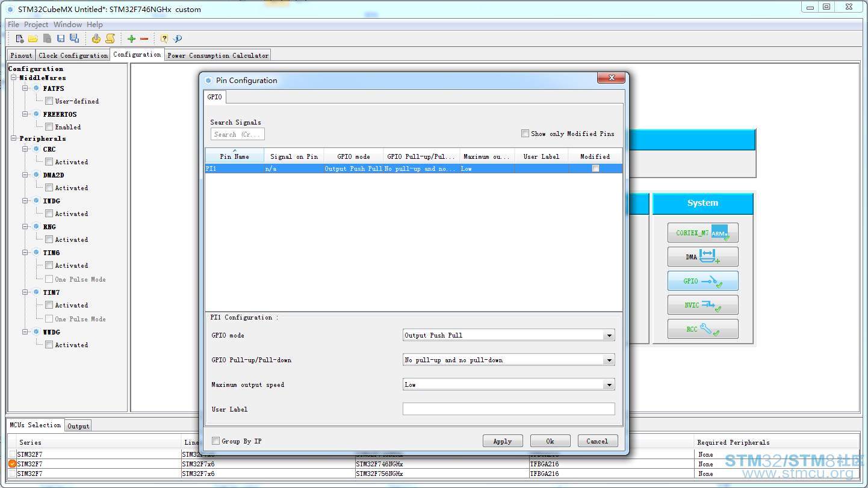Click Apply in Pin Configuration dialog
Viewport: 868px width, 488px height.
point(503,441)
